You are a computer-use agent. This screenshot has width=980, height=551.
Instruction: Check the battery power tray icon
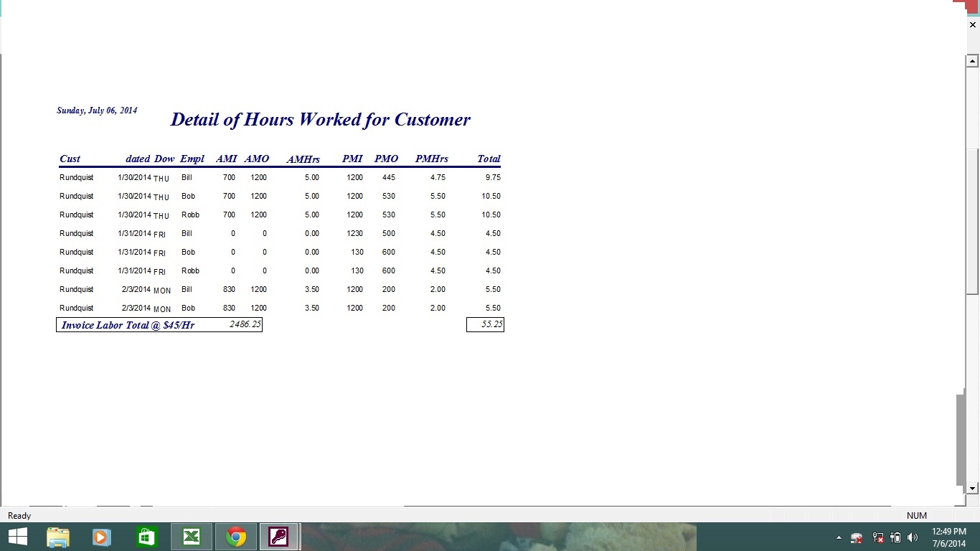point(895,537)
